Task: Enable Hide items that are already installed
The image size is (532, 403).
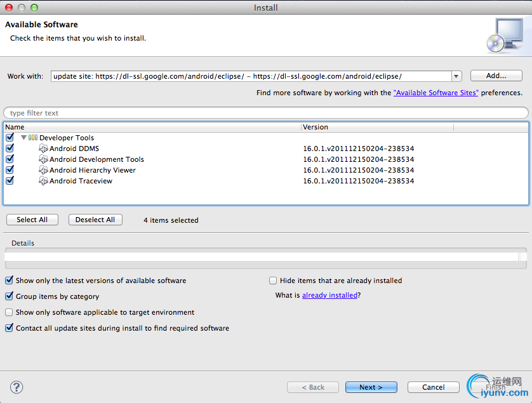Action: pyautogui.click(x=273, y=281)
